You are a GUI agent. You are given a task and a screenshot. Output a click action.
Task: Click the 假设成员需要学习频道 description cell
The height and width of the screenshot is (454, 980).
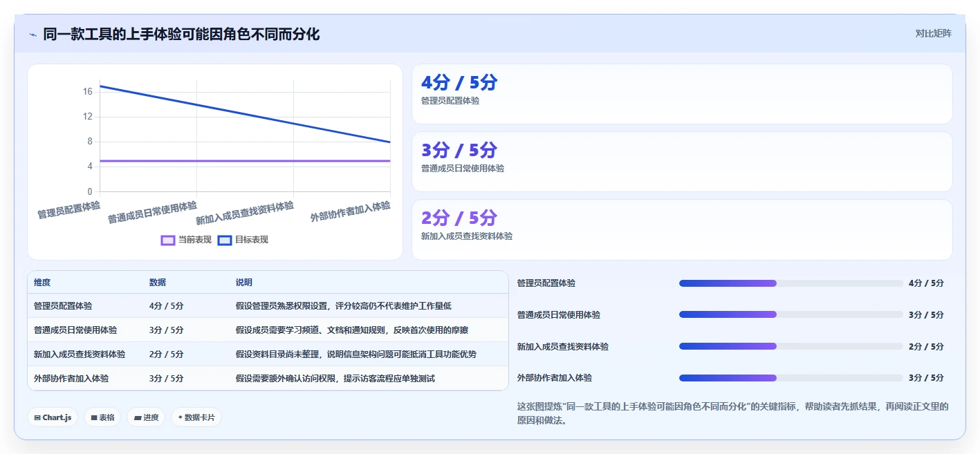(352, 330)
